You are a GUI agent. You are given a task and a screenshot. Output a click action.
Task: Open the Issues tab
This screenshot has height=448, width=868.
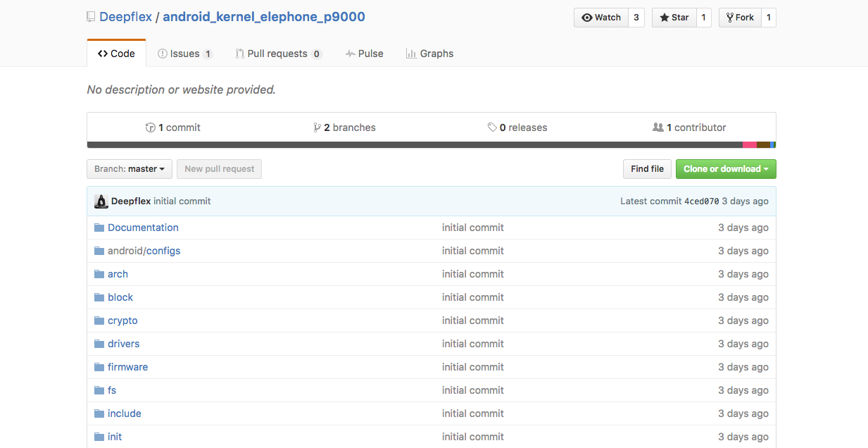pos(185,54)
